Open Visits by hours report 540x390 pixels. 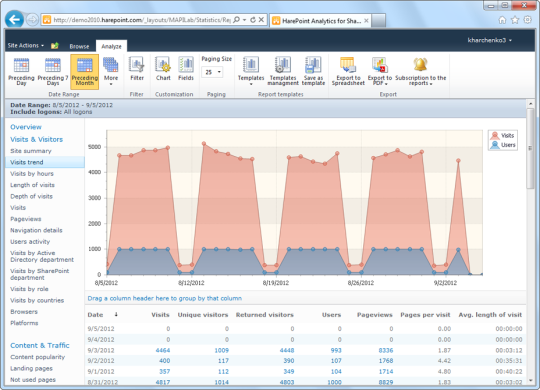[32, 174]
